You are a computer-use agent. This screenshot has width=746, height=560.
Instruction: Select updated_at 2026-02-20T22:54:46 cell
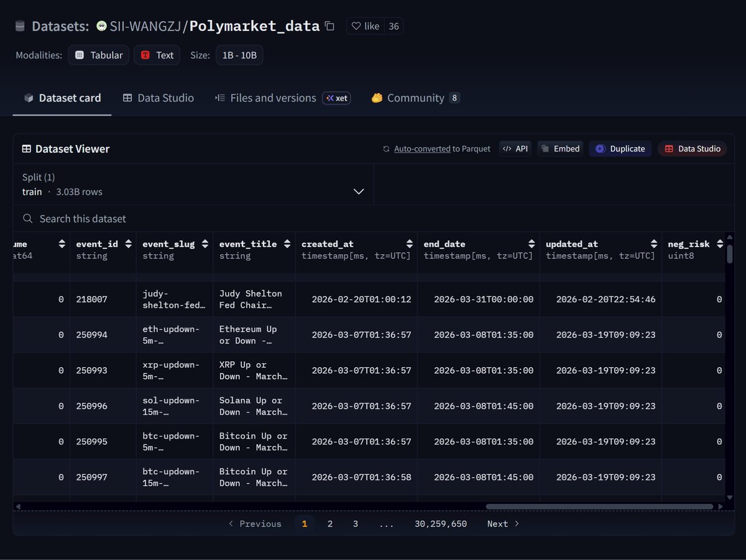601,300
